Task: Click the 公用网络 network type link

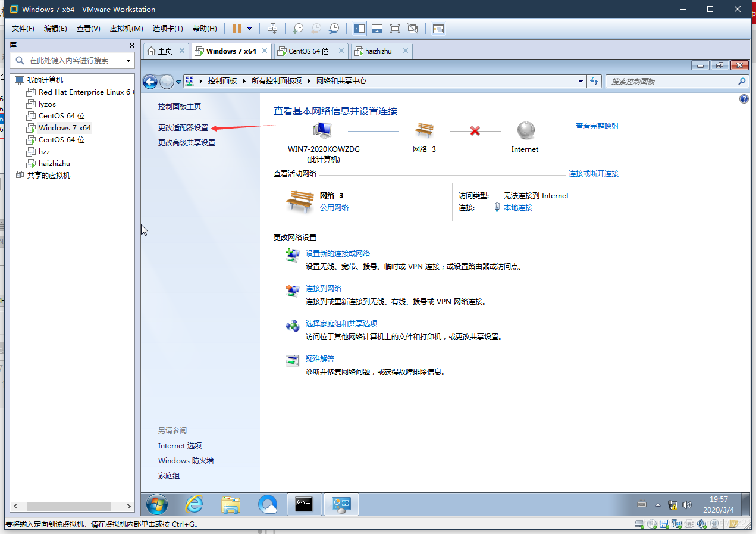Action: coord(334,208)
